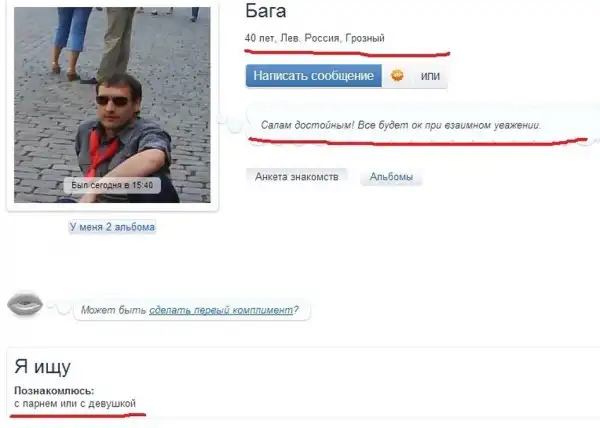Switch to Анкета знакомств tab
This screenshot has height=428, width=600.
point(297,176)
